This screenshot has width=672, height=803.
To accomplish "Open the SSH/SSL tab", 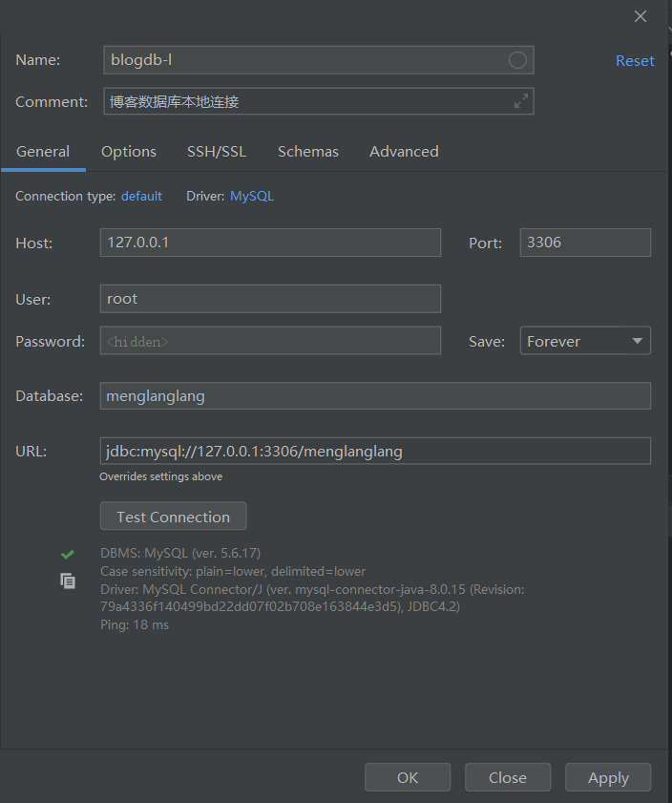I will point(217,152).
